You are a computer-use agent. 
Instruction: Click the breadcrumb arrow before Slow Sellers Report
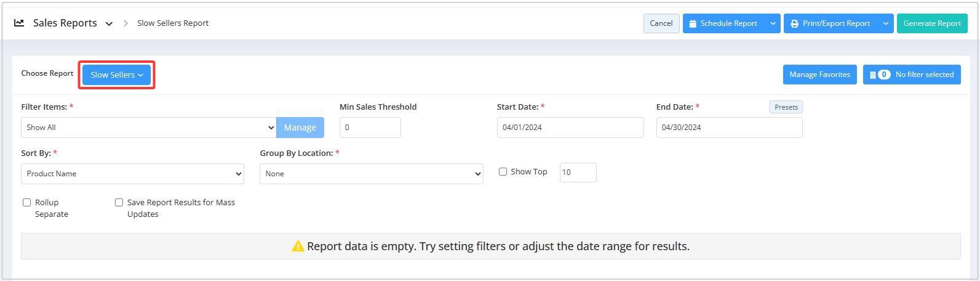click(125, 23)
